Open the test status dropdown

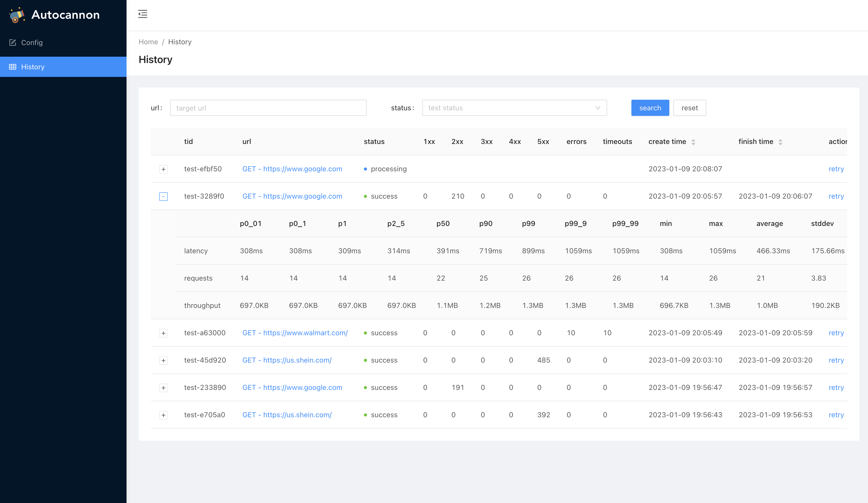pyautogui.click(x=514, y=108)
